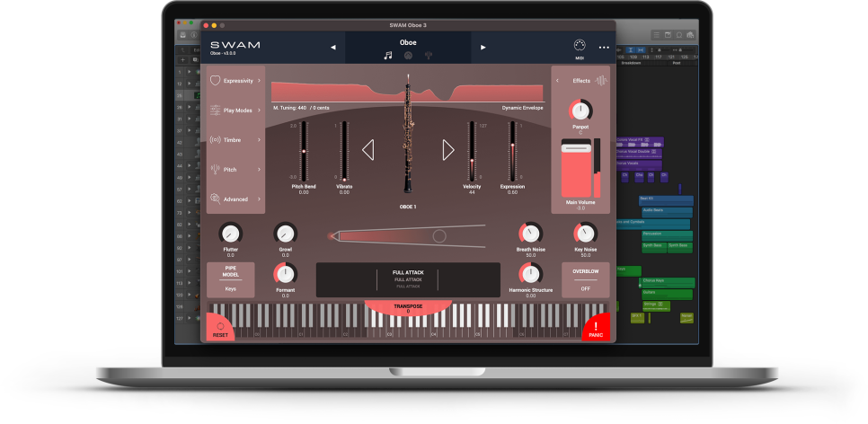The image size is (868, 424).
Task: Select the SFX 1 region in Logic
Action: tap(639, 318)
